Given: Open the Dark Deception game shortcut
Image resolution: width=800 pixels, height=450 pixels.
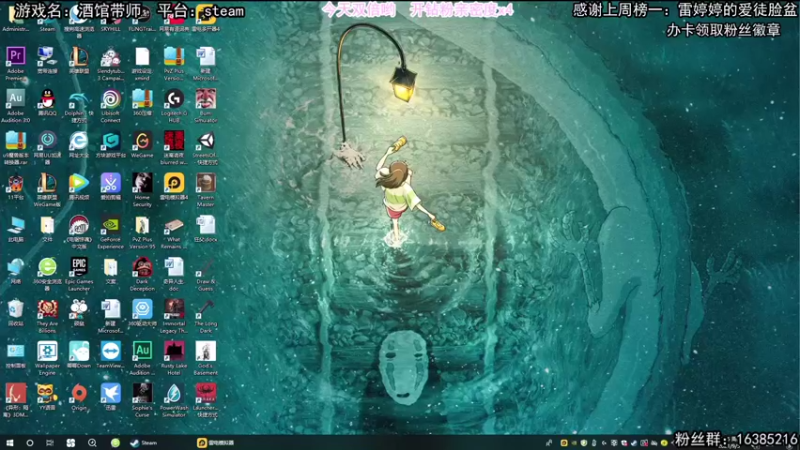Looking at the screenshot, I should tap(142, 274).
